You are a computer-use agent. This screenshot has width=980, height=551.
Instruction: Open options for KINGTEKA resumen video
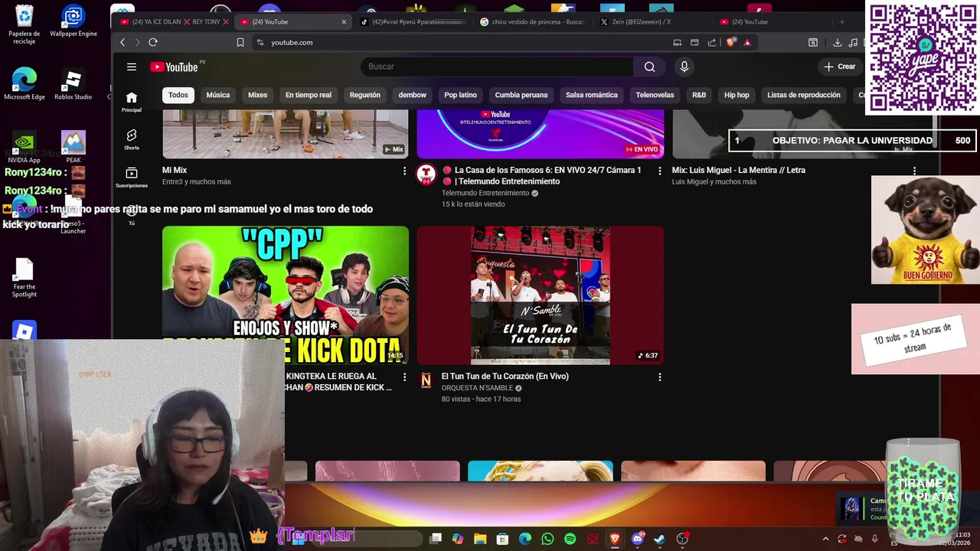click(404, 377)
